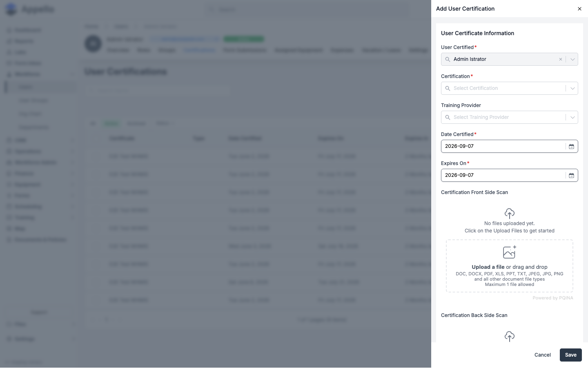Save the user certification
Screen dimensions: 588x375
coord(571,355)
